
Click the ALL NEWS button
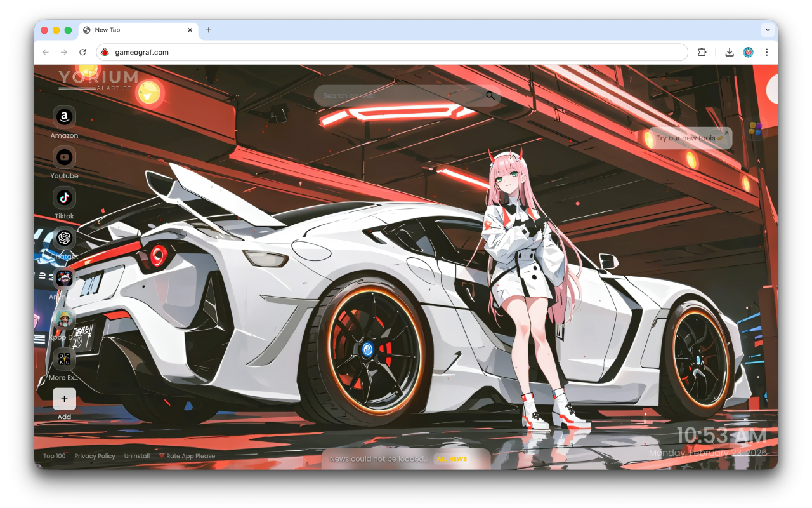click(452, 459)
